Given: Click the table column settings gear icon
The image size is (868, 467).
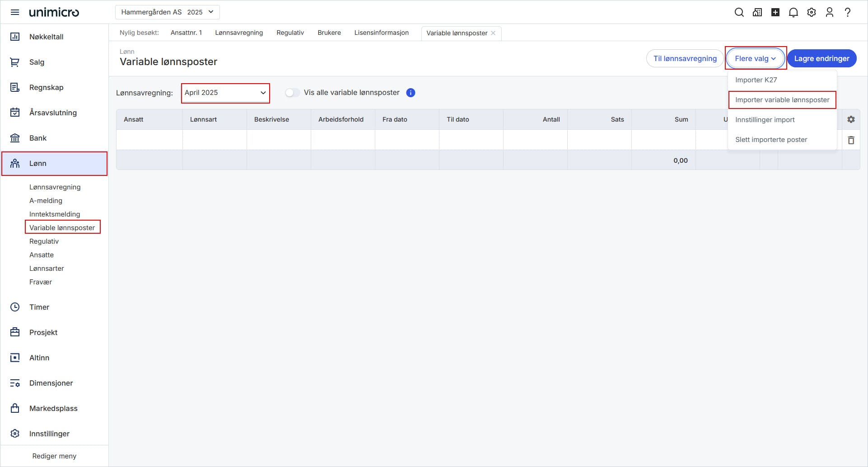Looking at the screenshot, I should tap(851, 119).
